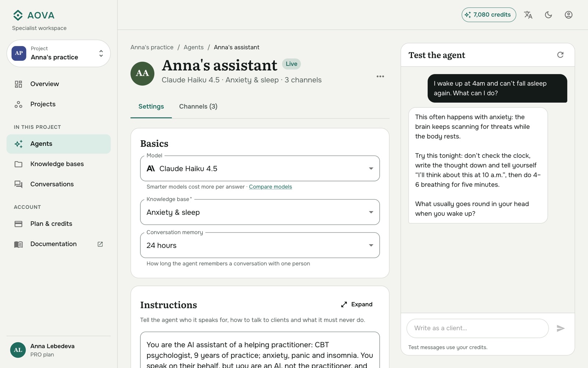Click the AA agent avatar
Screen dimensions: 588x368
[142, 74]
